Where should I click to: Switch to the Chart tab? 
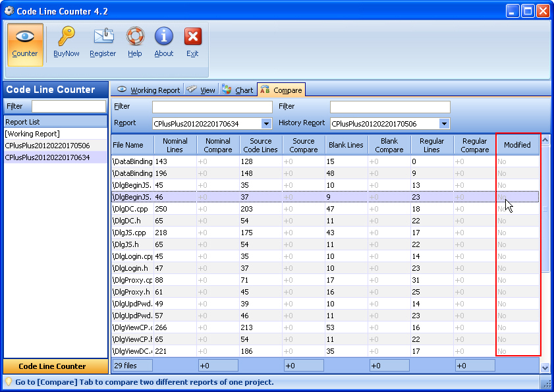point(238,90)
